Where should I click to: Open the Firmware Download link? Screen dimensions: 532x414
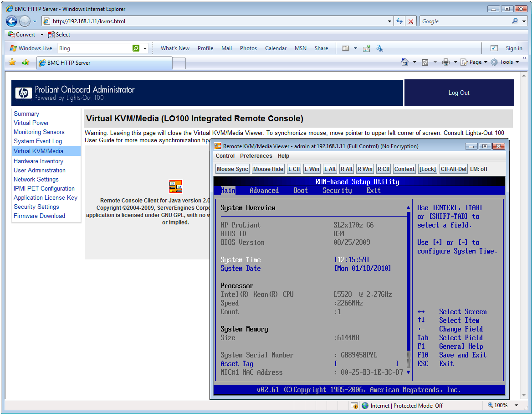(39, 216)
